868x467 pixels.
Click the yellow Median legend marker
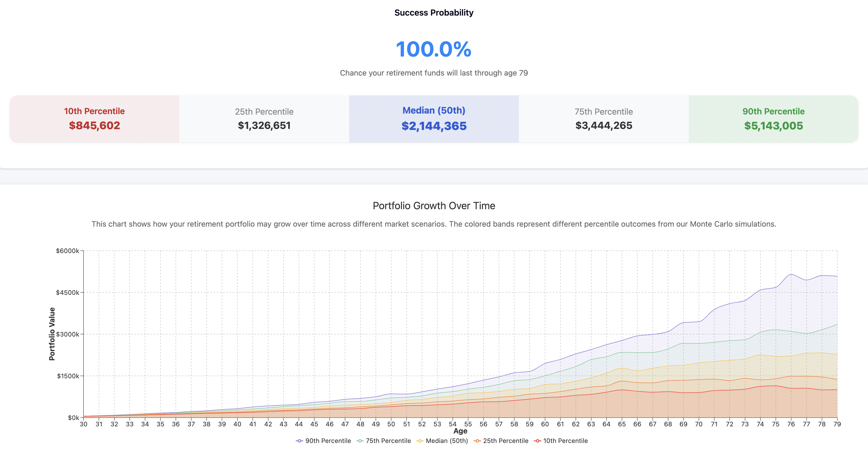pos(420,441)
